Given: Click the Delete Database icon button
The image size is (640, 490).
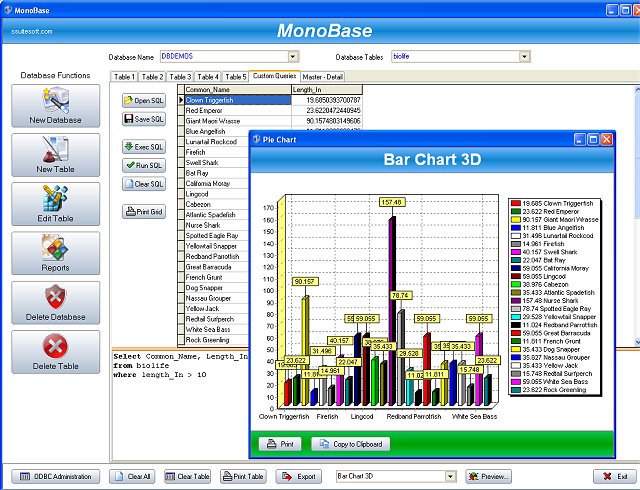Looking at the screenshot, I should pyautogui.click(x=56, y=303).
